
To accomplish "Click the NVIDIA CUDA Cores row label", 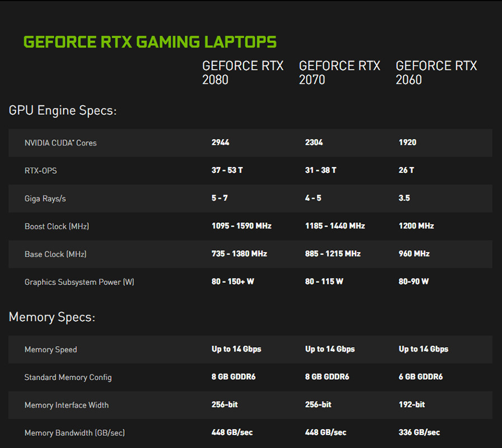I will [60, 143].
